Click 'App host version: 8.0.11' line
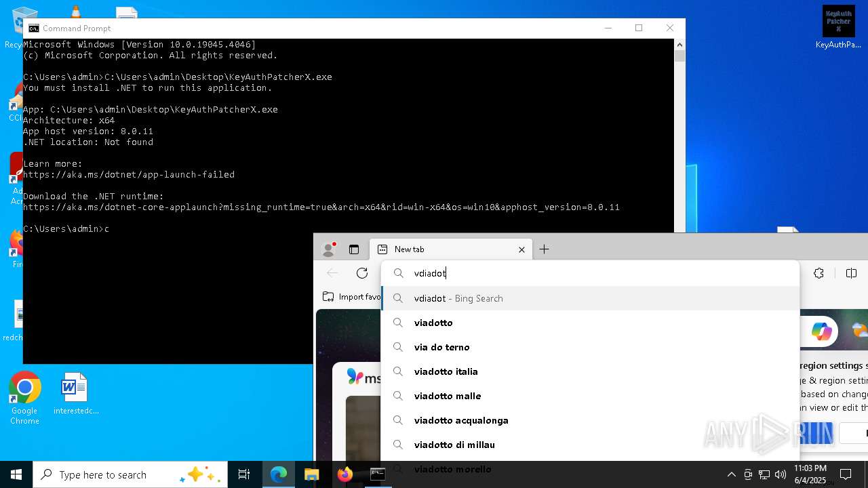 tap(88, 131)
